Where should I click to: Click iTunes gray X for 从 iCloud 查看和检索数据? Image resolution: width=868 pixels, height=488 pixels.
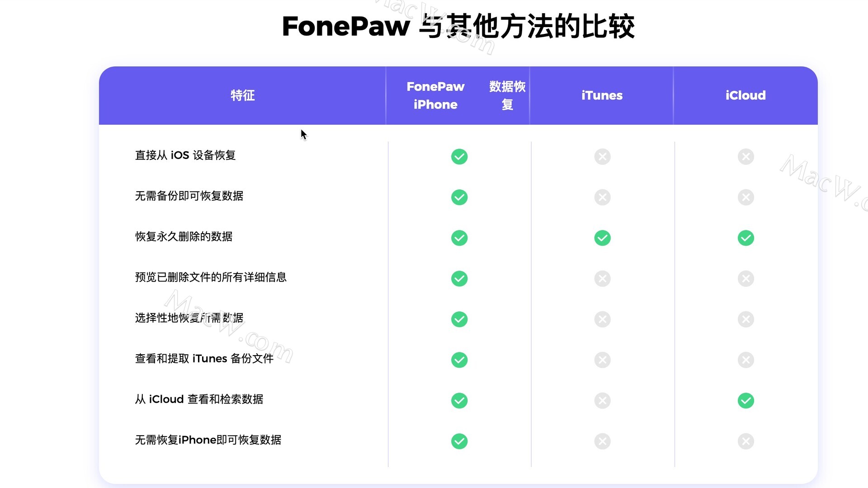click(602, 401)
